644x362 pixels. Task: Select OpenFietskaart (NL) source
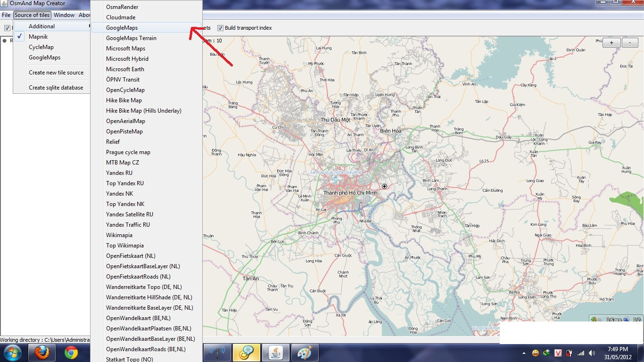147,256
